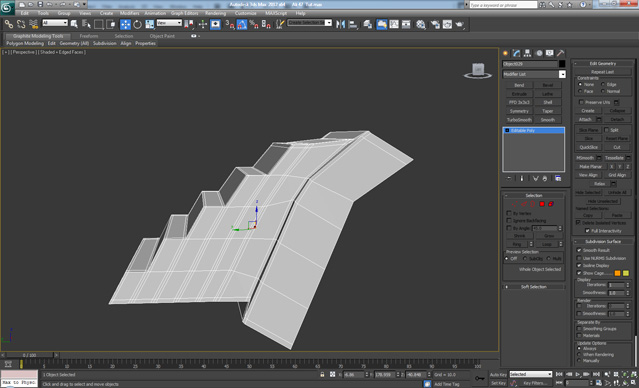Click the black object color swatch
This screenshot has width=639, height=388.
[x=562, y=64]
